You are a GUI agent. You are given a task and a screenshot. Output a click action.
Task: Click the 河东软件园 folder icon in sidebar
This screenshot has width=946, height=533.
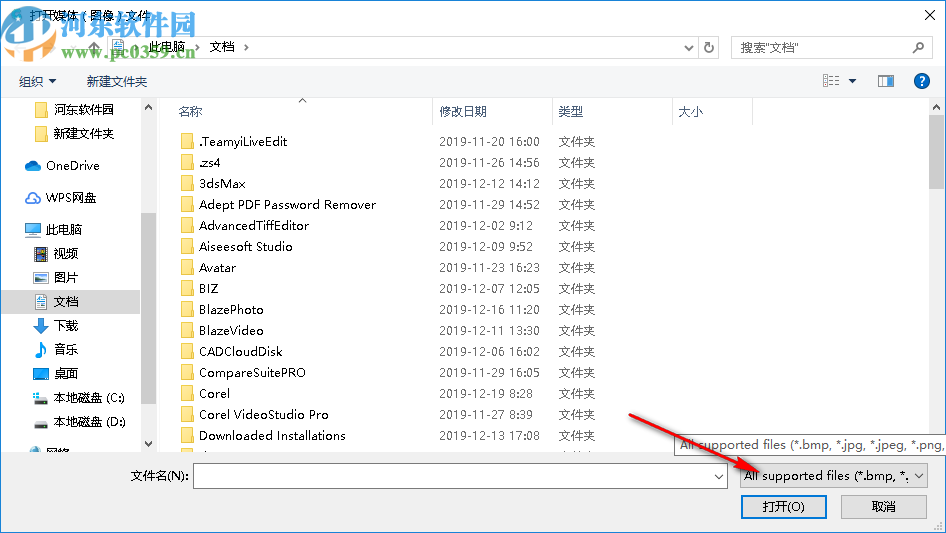(x=41, y=110)
